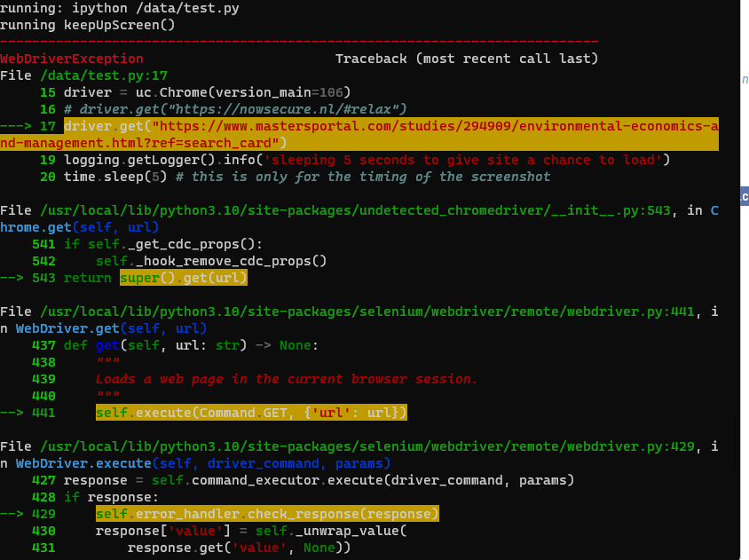Click the webdriver.py:441 file path
Viewport: 749px width, 560px height.
click(367, 312)
